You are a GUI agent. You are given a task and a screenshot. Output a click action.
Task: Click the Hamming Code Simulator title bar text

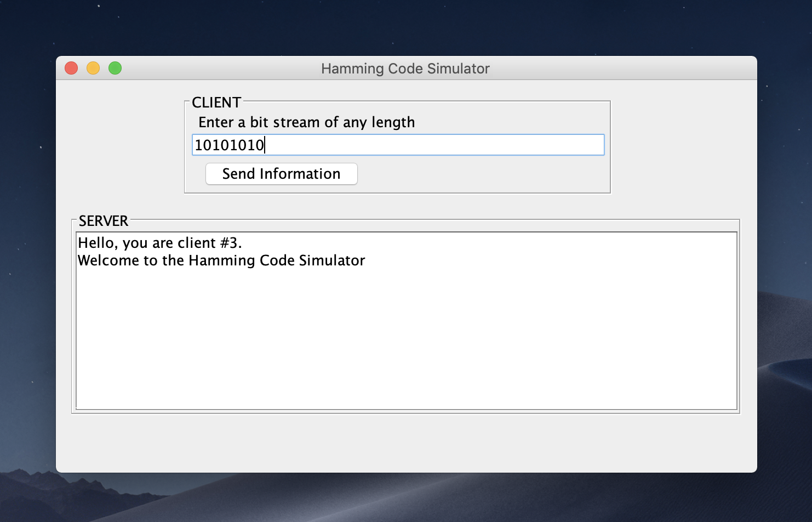click(x=405, y=69)
